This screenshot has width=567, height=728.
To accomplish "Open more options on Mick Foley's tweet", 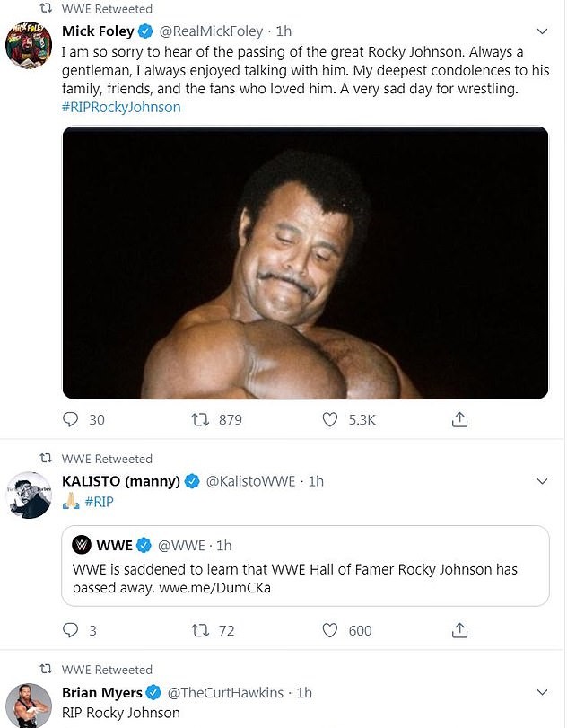I will 541,31.
